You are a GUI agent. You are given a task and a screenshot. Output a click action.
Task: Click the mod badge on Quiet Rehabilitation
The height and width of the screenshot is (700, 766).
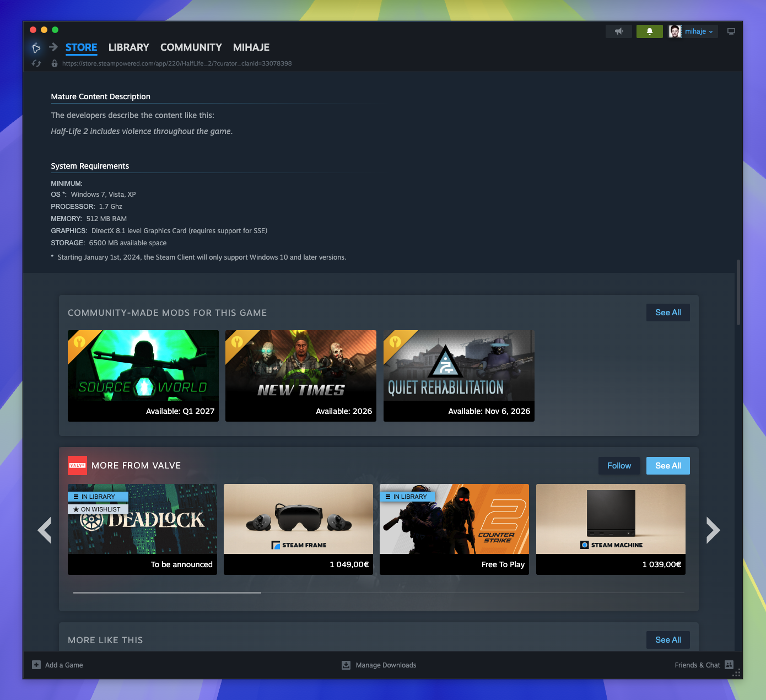395,342
